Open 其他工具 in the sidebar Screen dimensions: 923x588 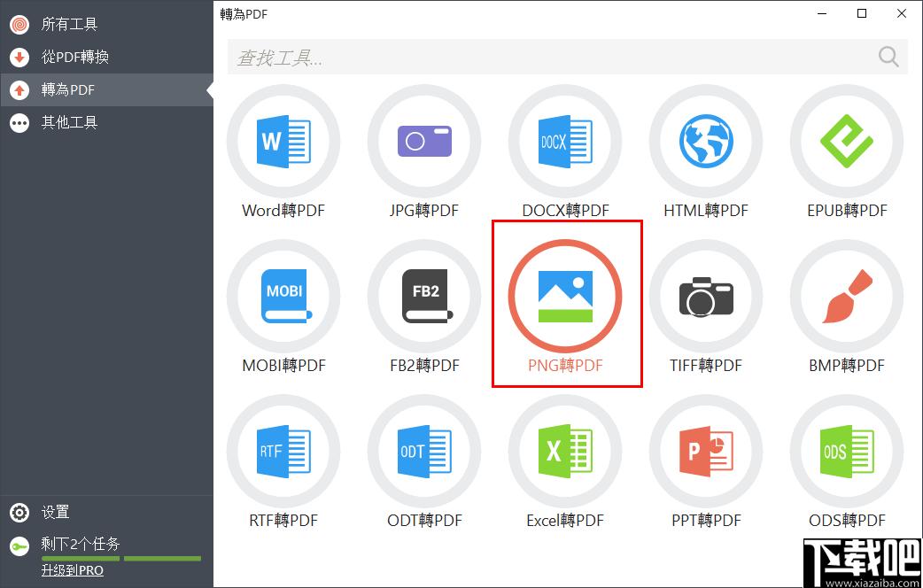69,122
